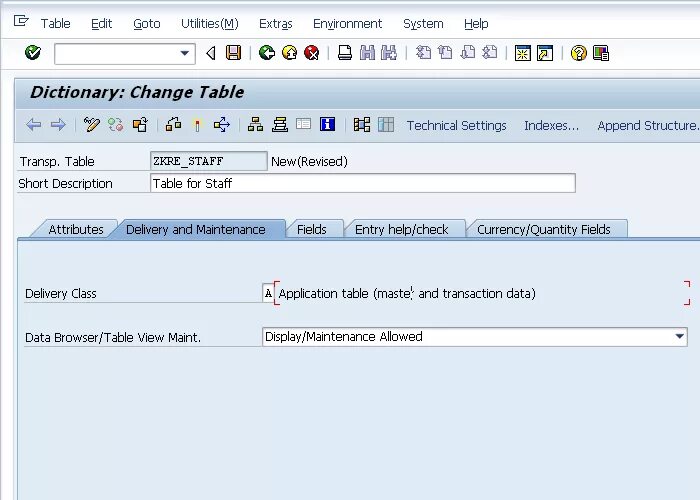
Task: Switch to the Attributes tab
Action: tap(75, 229)
